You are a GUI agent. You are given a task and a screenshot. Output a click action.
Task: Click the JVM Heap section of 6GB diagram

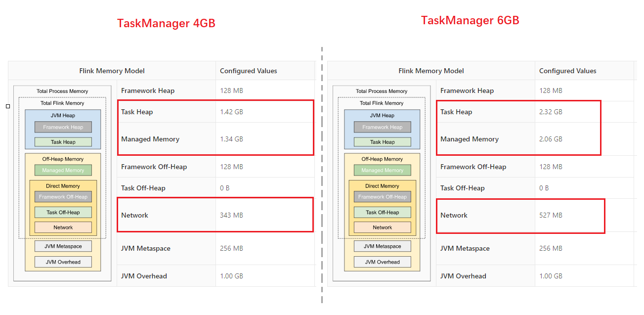point(382,115)
